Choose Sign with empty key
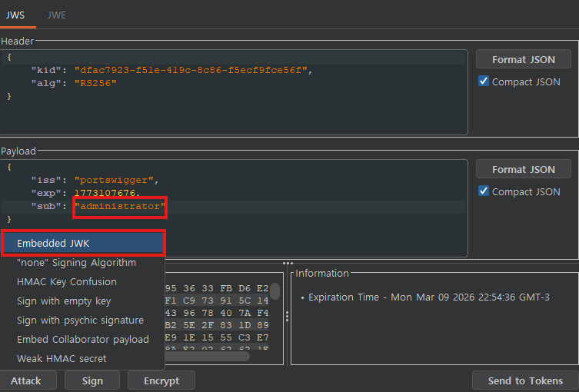The height and width of the screenshot is (392, 579). pos(64,301)
